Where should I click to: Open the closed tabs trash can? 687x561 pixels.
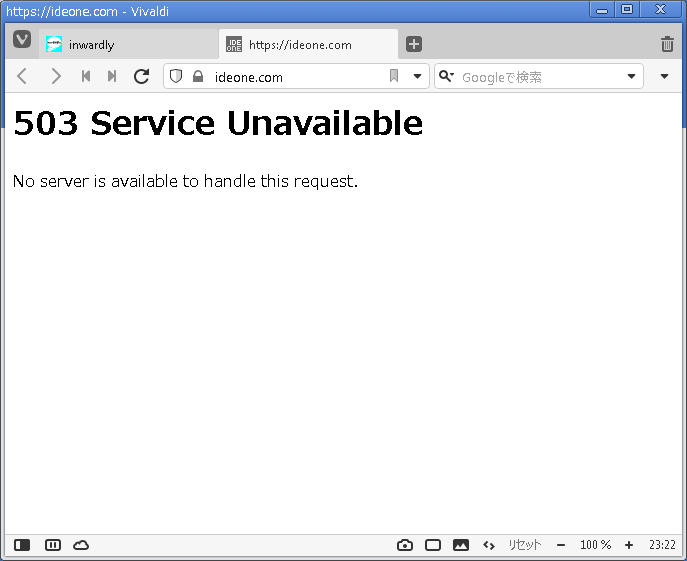tap(667, 44)
